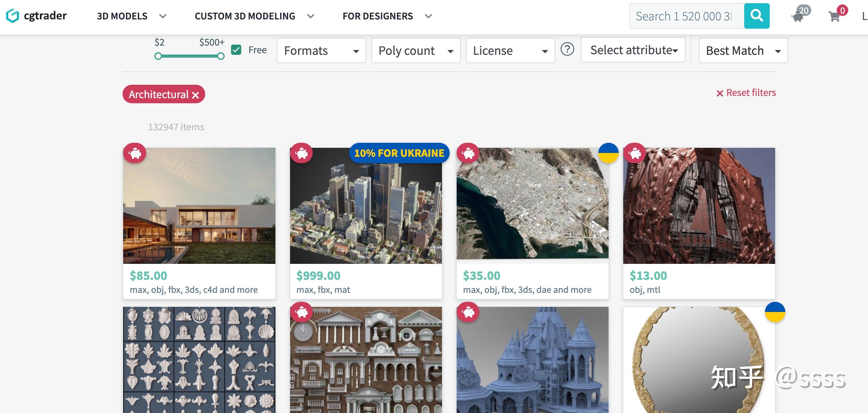Open the CUSTOM 3D MODELING menu
The height and width of the screenshot is (413, 868).
[254, 16]
